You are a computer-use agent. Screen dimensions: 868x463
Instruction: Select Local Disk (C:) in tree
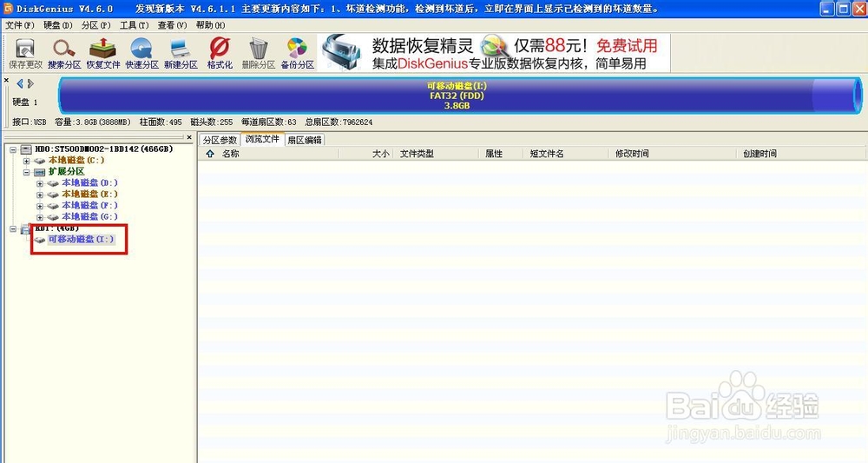click(x=76, y=160)
